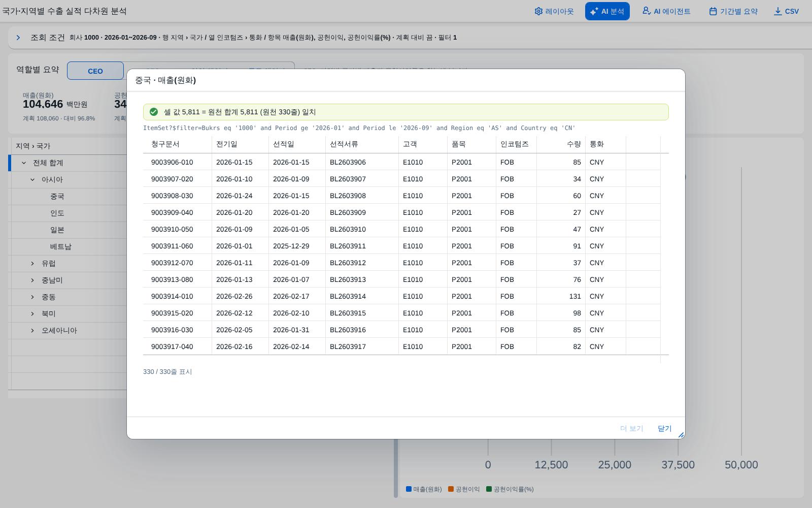Click the OData ItemSet filter query text
The width and height of the screenshot is (812, 508).
tap(359, 128)
